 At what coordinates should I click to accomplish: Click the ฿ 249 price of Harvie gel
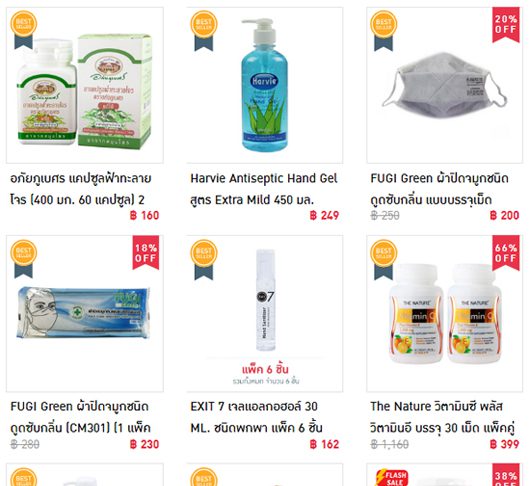pyautogui.click(x=324, y=216)
